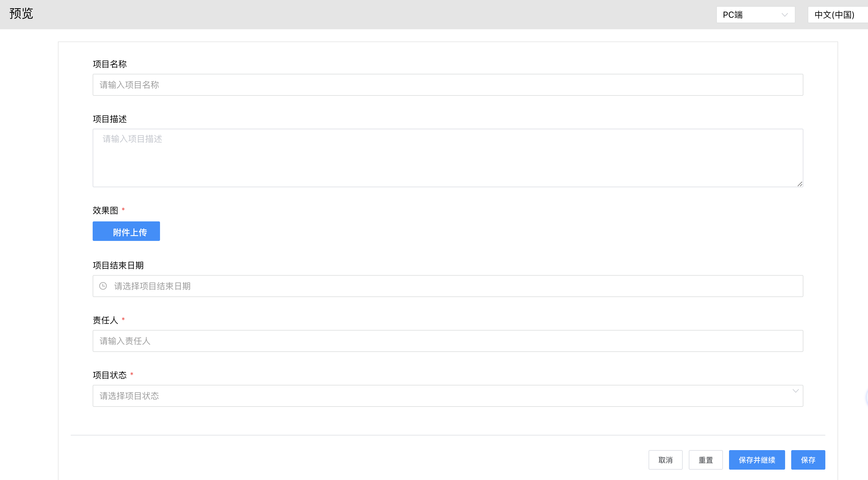The image size is (868, 480).
Task: Click the clock icon in end date field
Action: tap(103, 286)
